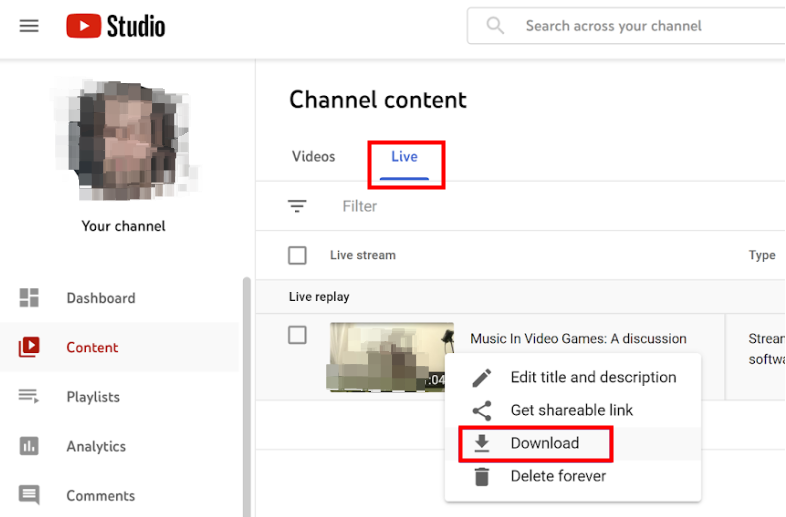Click the search magnifier icon
This screenshot has height=517, width=786.
point(495,26)
